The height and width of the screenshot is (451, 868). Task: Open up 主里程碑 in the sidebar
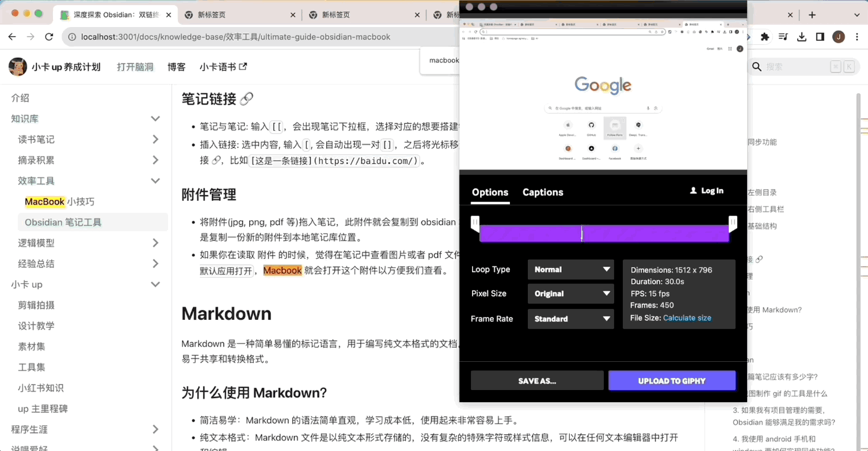pos(43,408)
